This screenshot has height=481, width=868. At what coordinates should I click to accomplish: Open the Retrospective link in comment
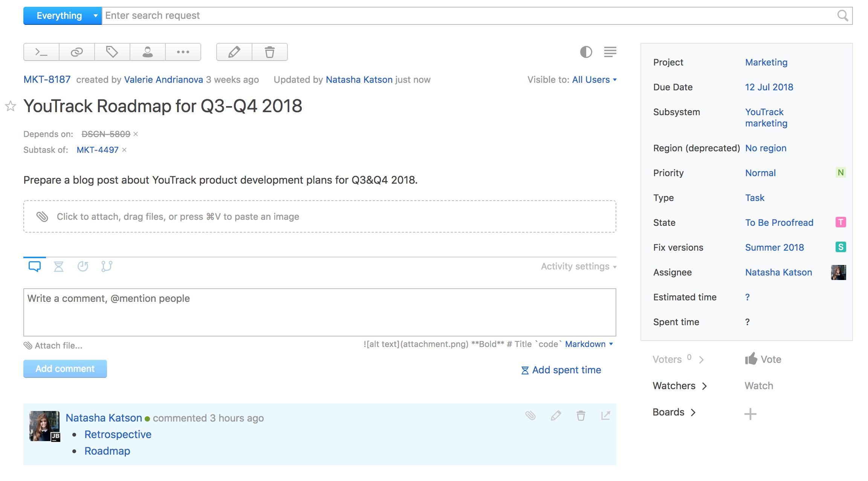tap(118, 434)
